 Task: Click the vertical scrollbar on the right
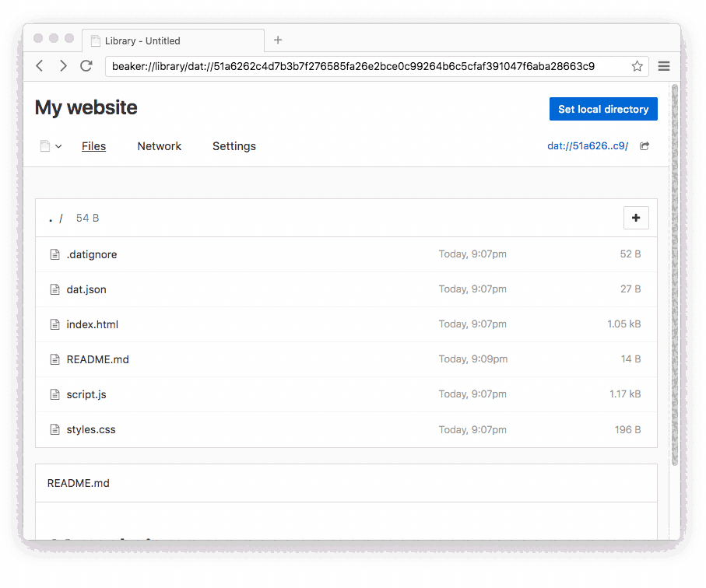pyautogui.click(x=675, y=275)
